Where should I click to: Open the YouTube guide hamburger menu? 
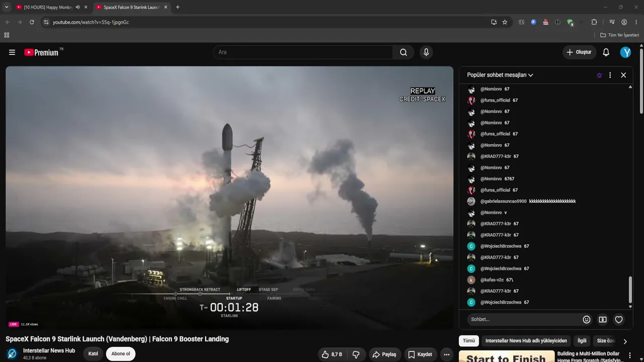[x=12, y=52]
